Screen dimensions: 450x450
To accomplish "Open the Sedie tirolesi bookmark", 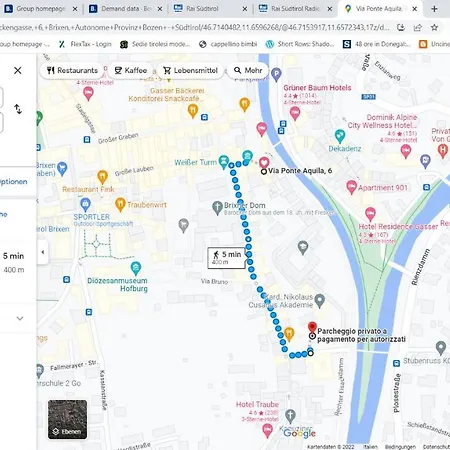I will coord(155,44).
